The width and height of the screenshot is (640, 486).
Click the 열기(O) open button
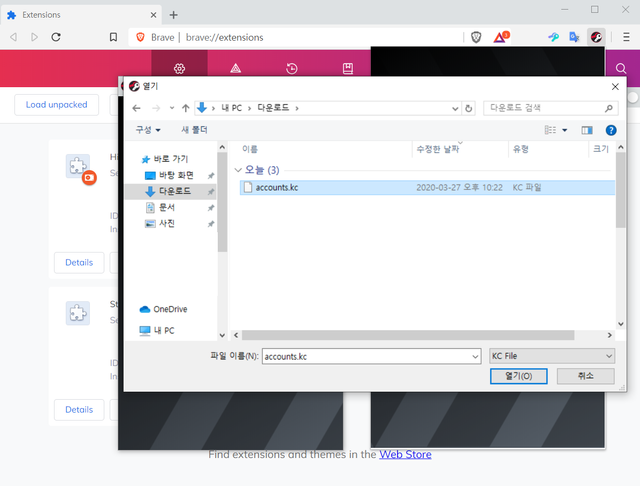(x=518, y=376)
